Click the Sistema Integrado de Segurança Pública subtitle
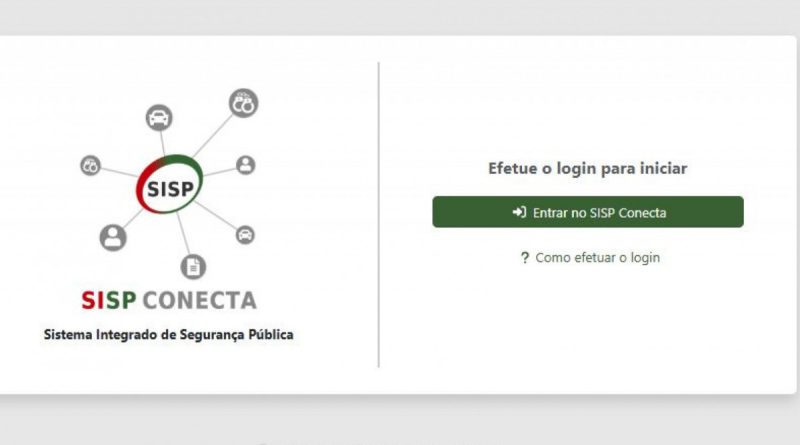Image resolution: width=800 pixels, height=445 pixels. pyautogui.click(x=168, y=335)
